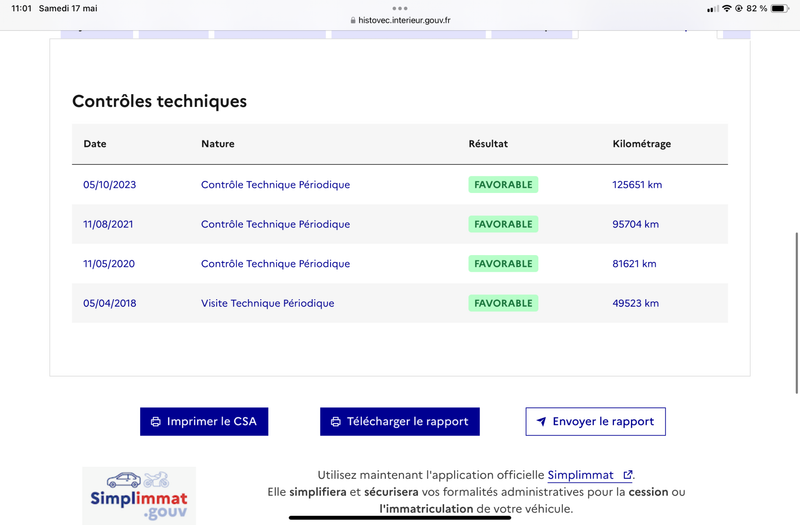This screenshot has width=800, height=525.
Task: Click the Date column header
Action: (x=95, y=144)
